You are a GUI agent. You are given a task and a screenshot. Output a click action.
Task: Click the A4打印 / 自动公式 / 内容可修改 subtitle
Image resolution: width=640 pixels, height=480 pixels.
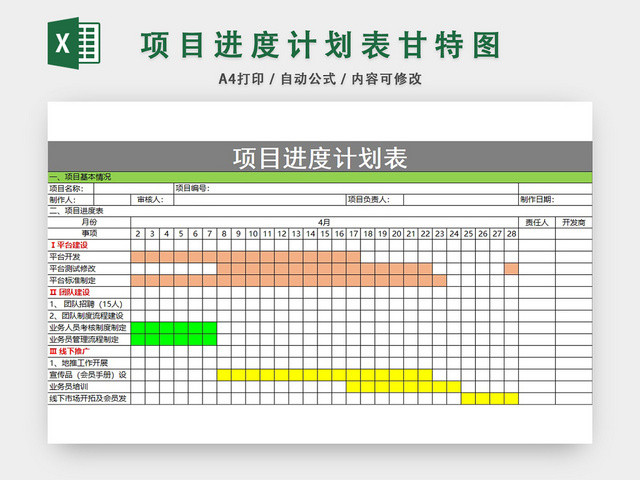point(320,79)
